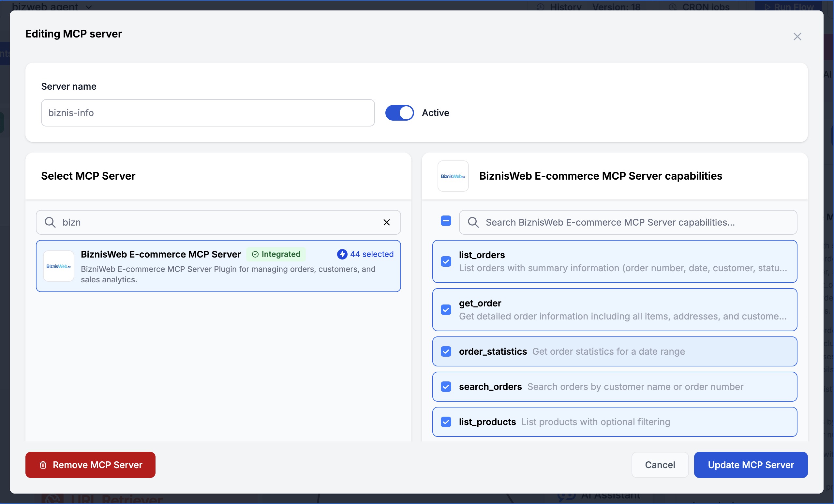This screenshot has height=504, width=834.
Task: Click the BiznisWeb logo in capabilities header
Action: [x=453, y=176]
